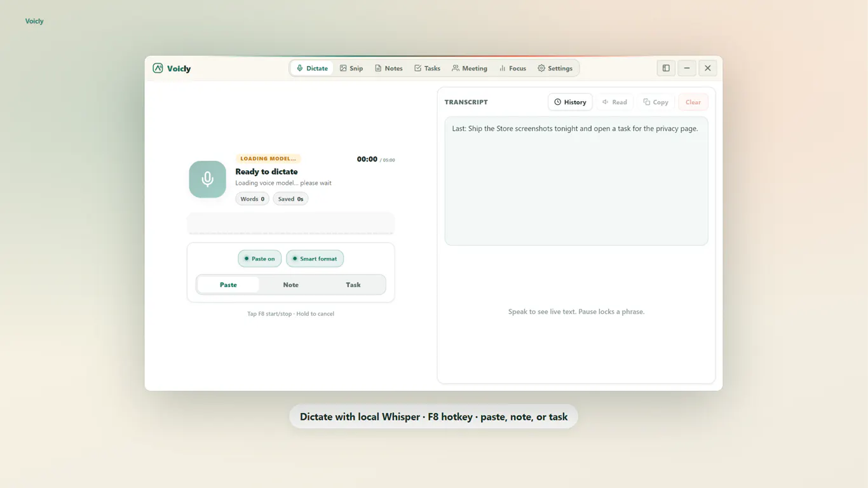The width and height of the screenshot is (868, 488).
Task: Click the Words 0 counter chip
Action: [252, 199]
